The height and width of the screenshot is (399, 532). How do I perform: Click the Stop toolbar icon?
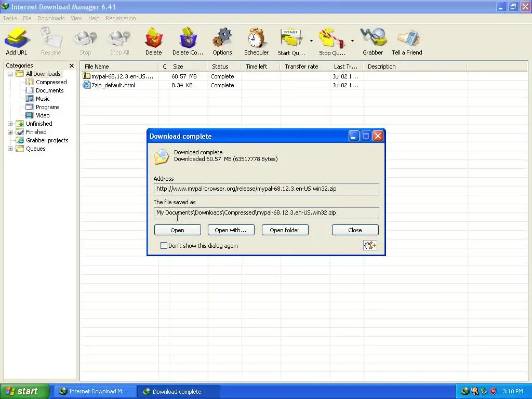[85, 38]
